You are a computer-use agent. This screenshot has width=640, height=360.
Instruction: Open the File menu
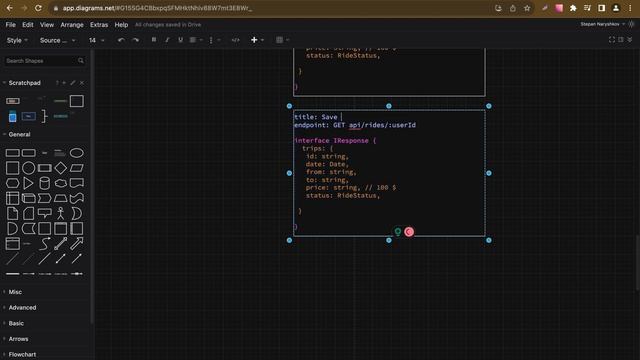point(11,25)
